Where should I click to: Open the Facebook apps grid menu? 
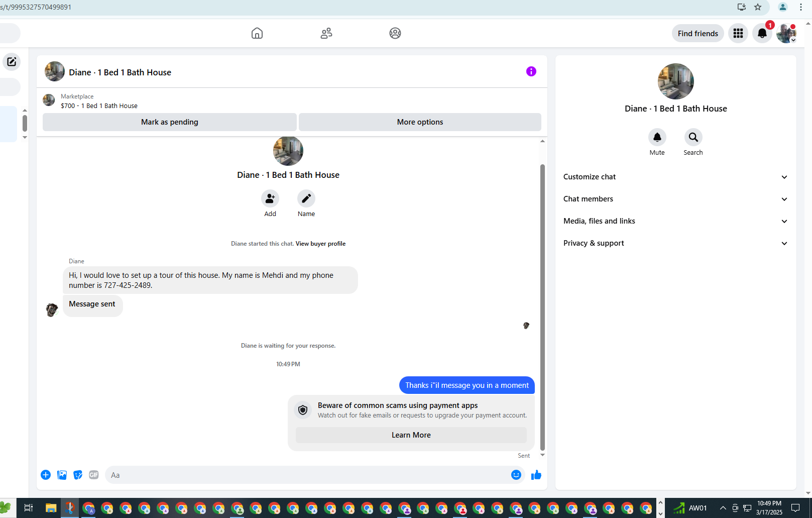pos(738,33)
